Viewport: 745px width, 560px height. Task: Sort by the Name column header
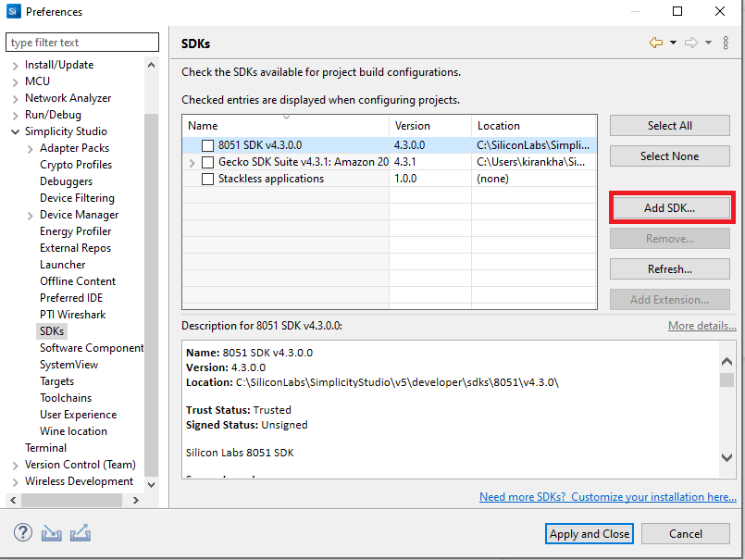click(286, 126)
